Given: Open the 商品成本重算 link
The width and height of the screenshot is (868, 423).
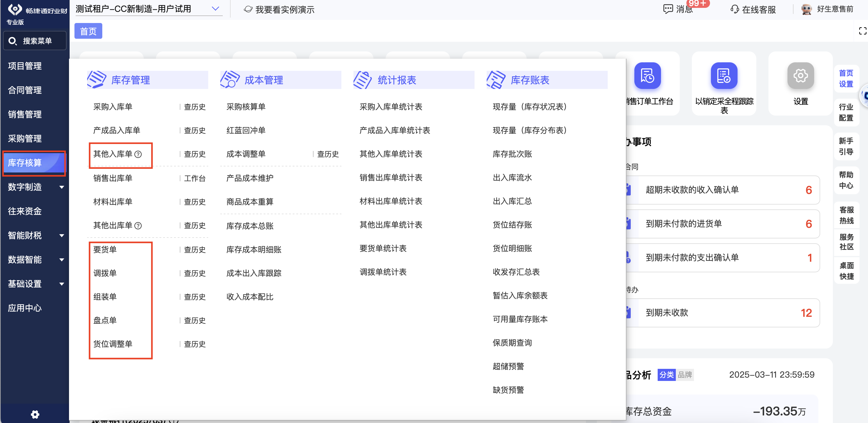Looking at the screenshot, I should pos(250,202).
